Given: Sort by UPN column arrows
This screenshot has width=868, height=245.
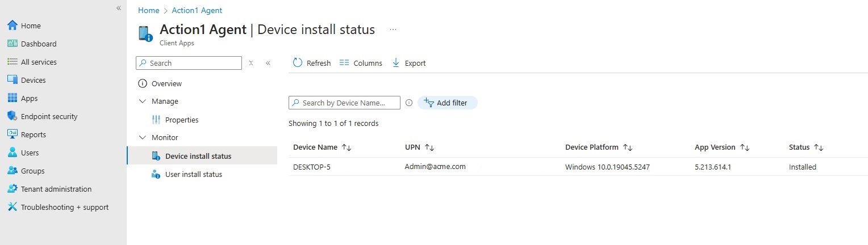Looking at the screenshot, I should 429,147.
